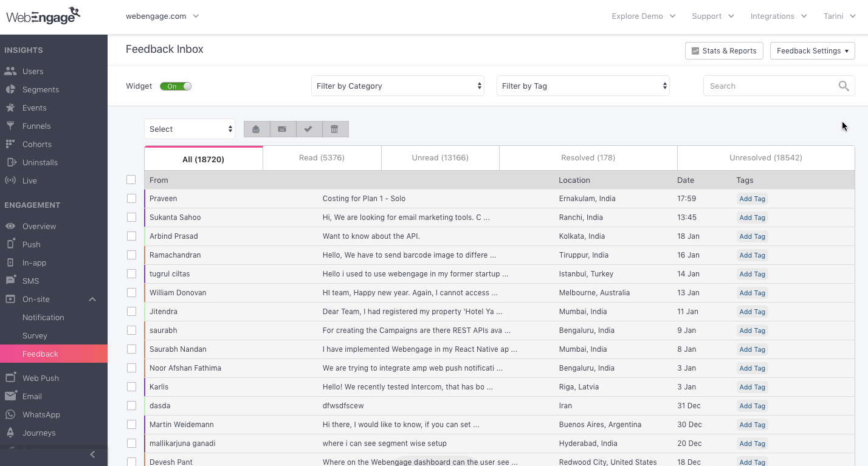
Task: Toggle the Widget On switch
Action: click(x=176, y=86)
